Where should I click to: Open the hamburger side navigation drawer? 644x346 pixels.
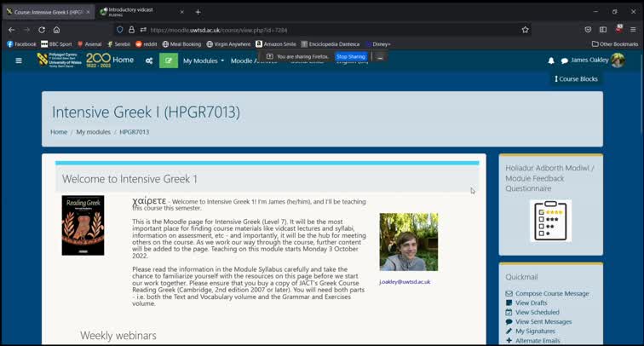[x=19, y=61]
